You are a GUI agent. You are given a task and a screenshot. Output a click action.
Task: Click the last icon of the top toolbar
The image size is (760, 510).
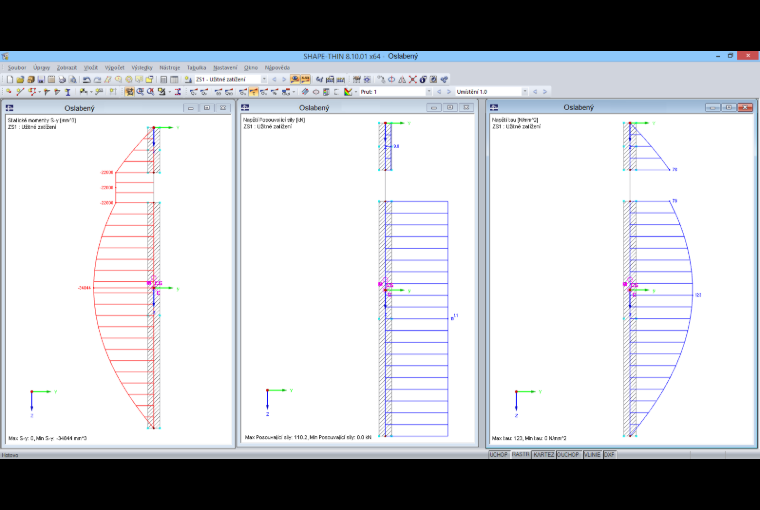444,79
